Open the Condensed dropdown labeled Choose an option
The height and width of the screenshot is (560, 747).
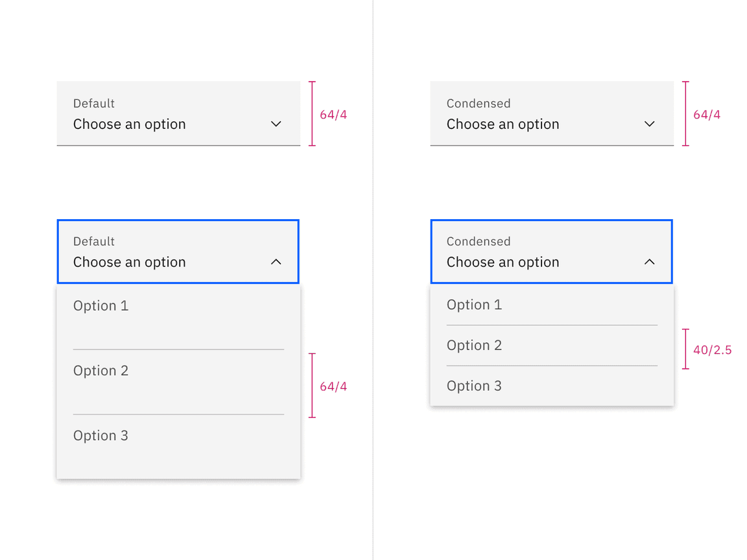coord(552,114)
